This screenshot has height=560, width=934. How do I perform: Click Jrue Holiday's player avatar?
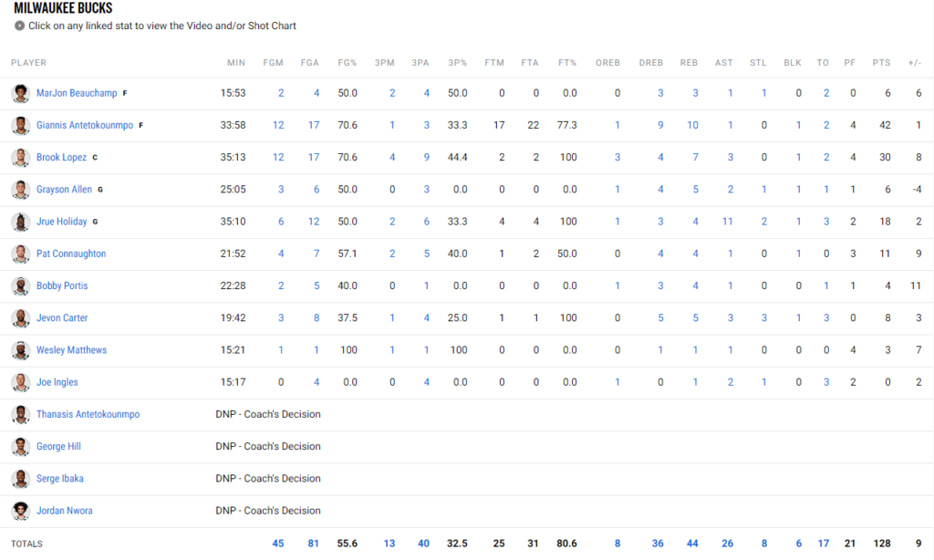click(20, 222)
